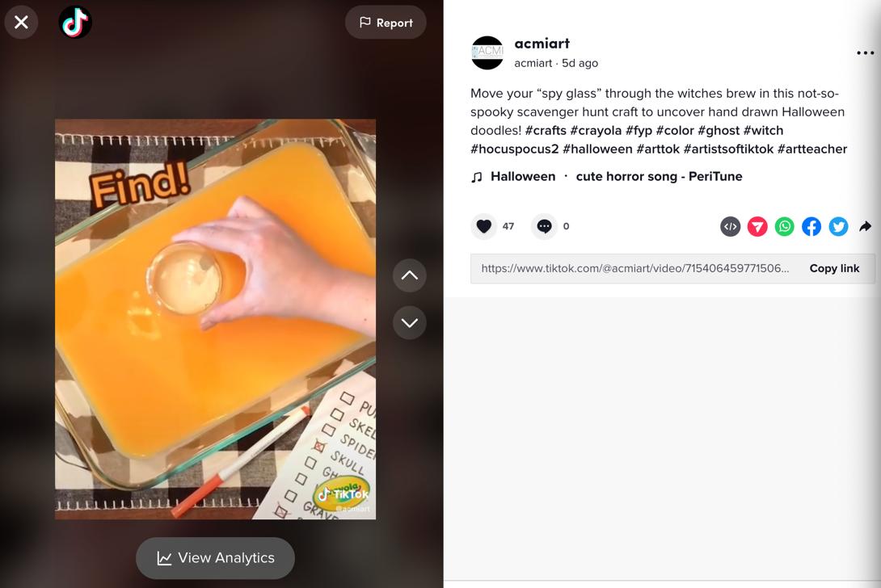Click the embed code icon
The image size is (881, 588).
coord(731,227)
